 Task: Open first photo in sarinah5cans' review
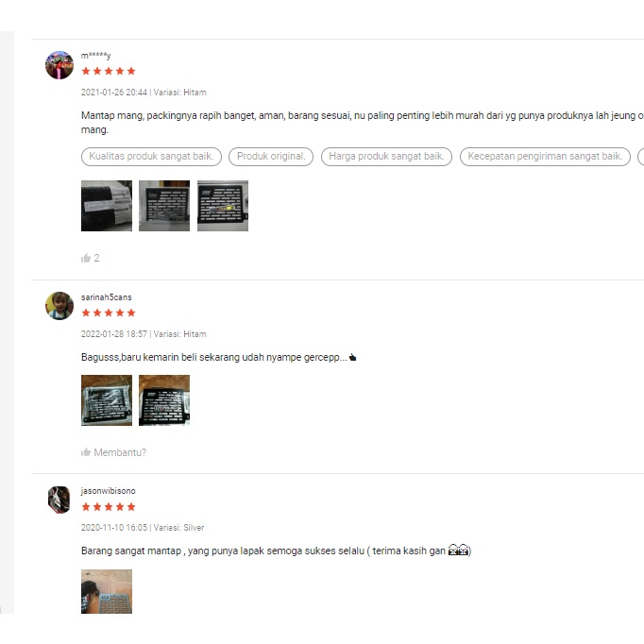tap(107, 400)
